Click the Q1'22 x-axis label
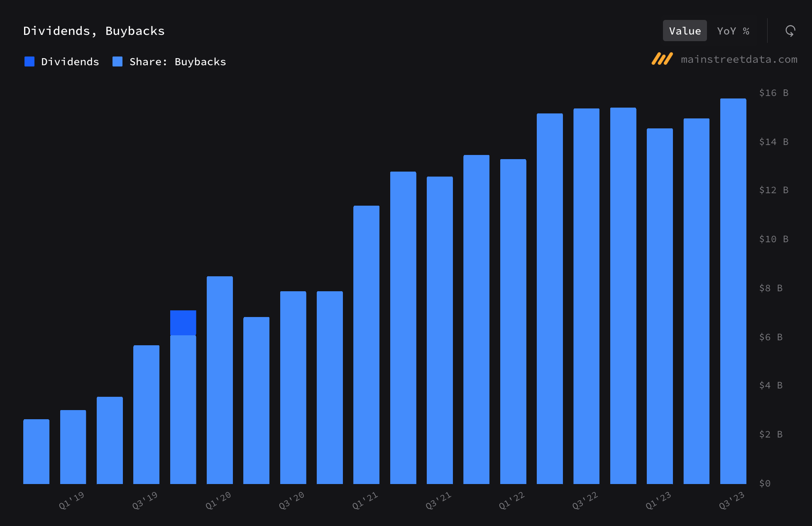 click(512, 500)
